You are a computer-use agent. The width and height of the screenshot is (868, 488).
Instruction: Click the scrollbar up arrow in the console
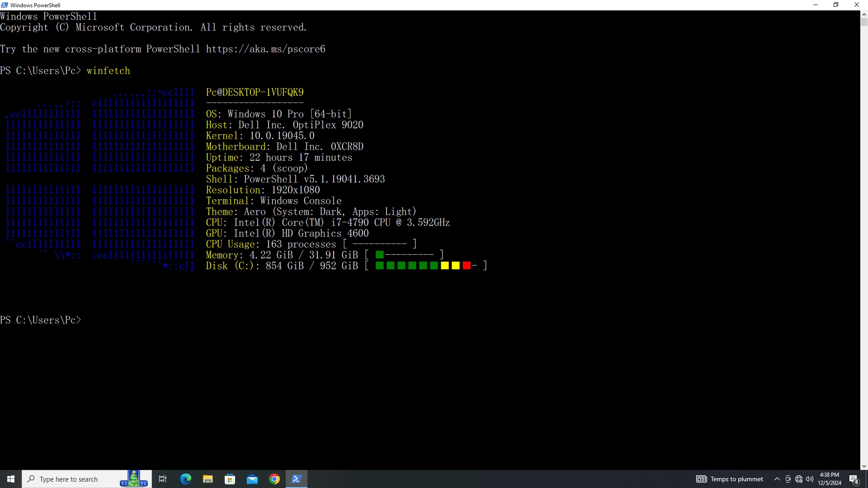pyautogui.click(x=864, y=14)
